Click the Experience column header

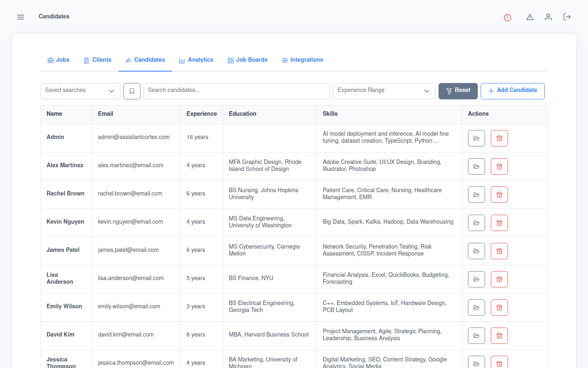pyautogui.click(x=202, y=114)
